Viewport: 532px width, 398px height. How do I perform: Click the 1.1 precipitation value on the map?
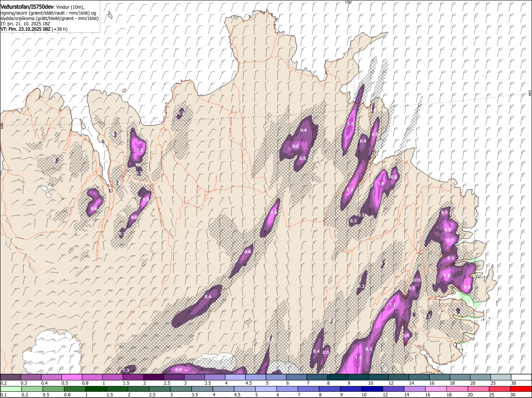tap(392, 305)
